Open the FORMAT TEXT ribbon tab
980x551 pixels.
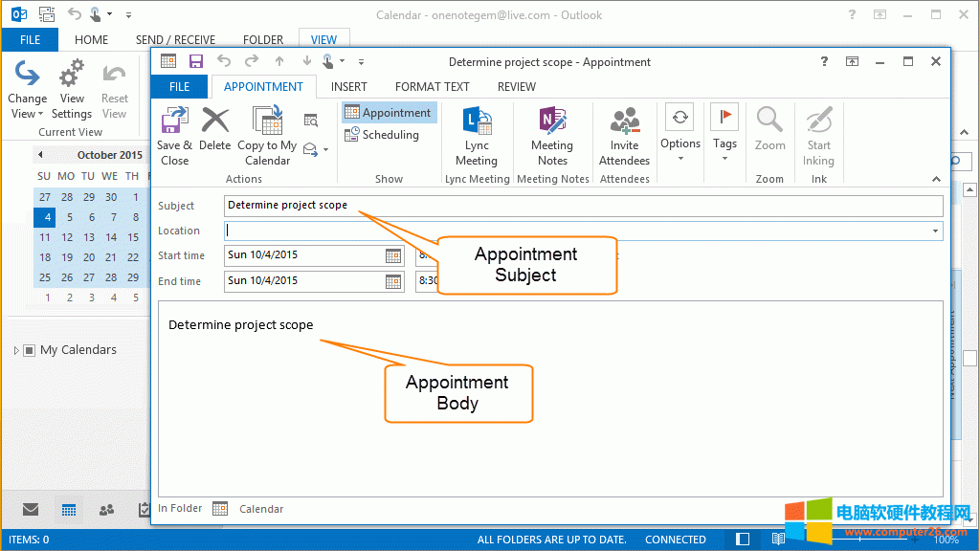(432, 86)
